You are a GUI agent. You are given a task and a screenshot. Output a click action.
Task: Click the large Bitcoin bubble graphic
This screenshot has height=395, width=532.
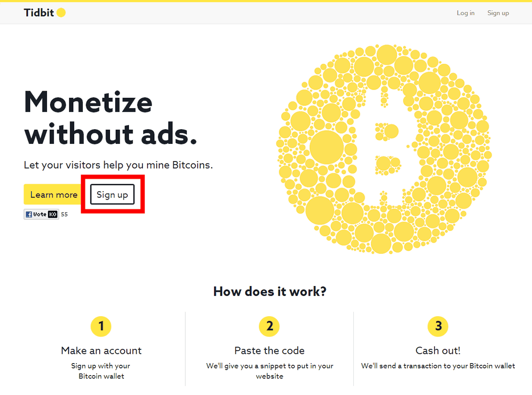coord(383,149)
